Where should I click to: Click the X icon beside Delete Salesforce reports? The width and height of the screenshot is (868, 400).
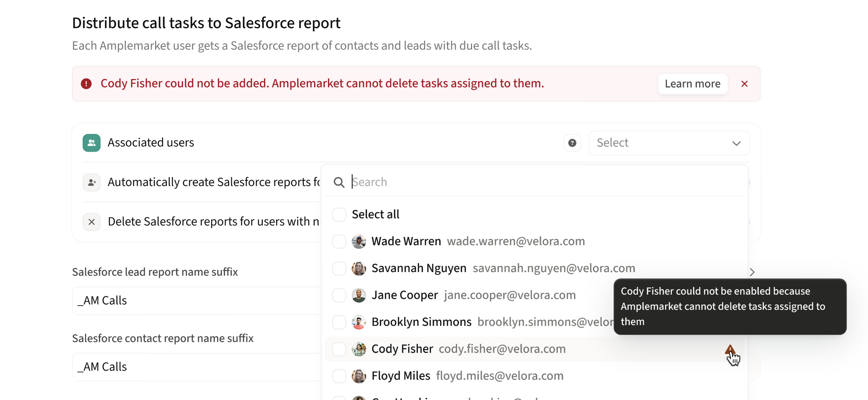[92, 222]
